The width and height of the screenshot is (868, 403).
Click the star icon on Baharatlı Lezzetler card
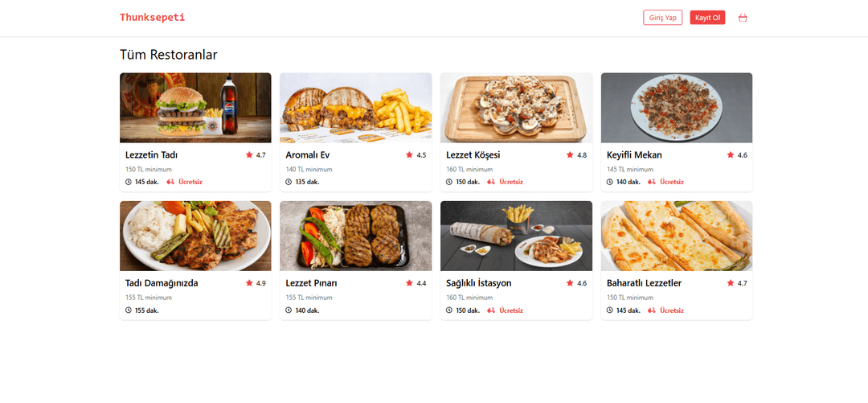[730, 283]
